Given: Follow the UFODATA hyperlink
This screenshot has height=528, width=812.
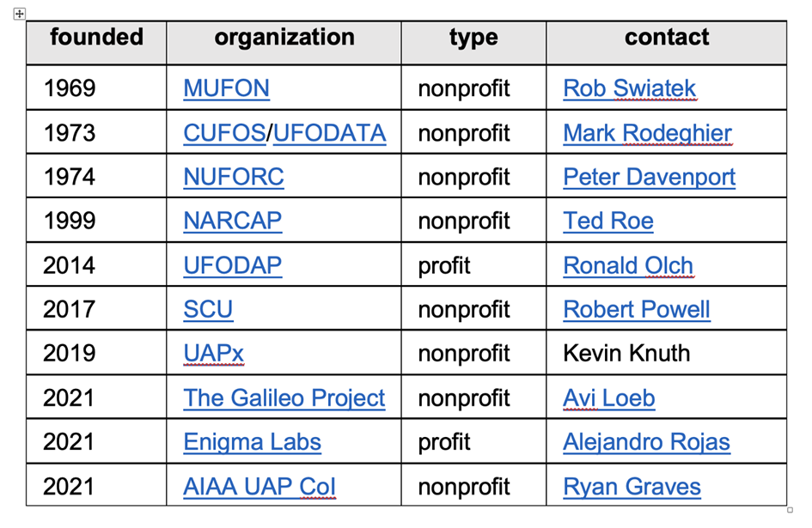Looking at the screenshot, I should click(329, 133).
